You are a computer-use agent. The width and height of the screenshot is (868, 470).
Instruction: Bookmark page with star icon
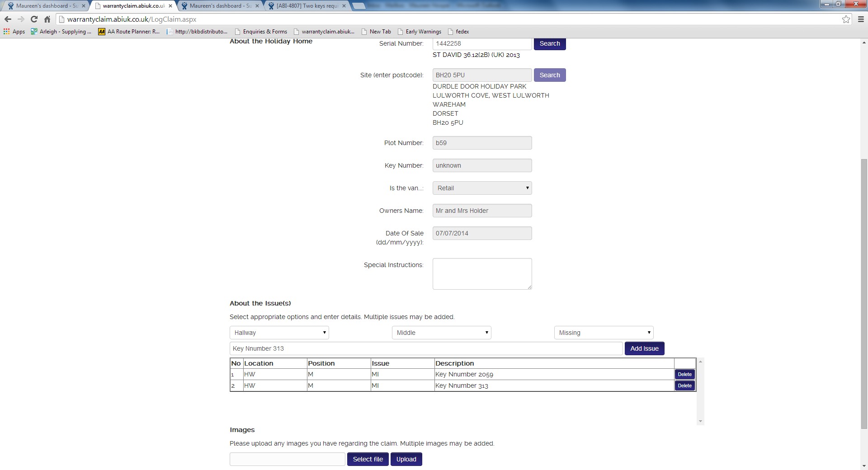point(846,19)
